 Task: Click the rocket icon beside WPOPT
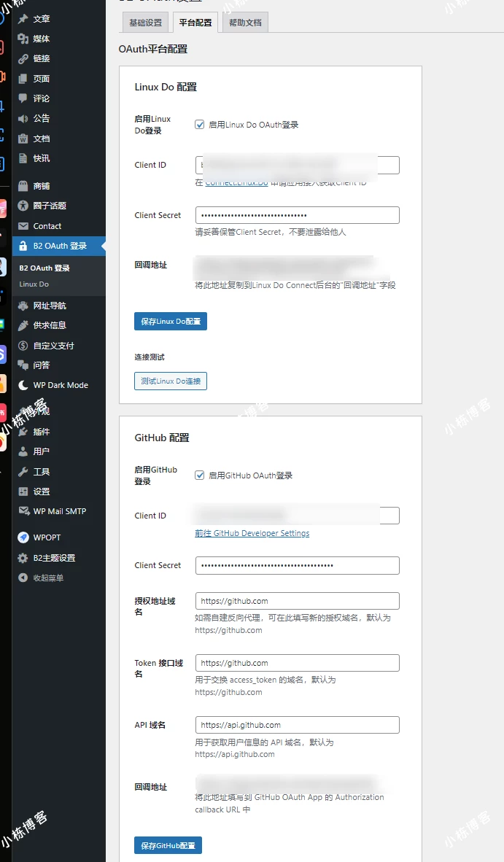pos(23,537)
